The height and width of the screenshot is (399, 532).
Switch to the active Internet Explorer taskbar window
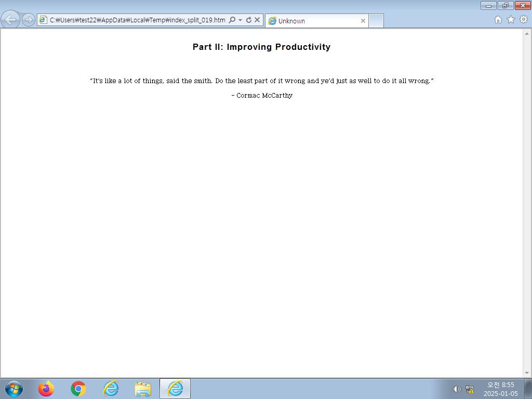click(175, 389)
